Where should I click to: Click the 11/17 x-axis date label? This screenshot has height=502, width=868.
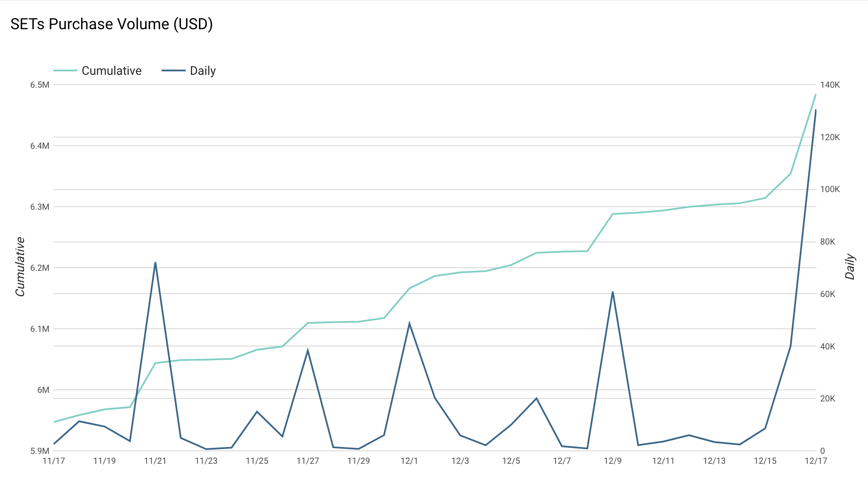click(x=54, y=461)
